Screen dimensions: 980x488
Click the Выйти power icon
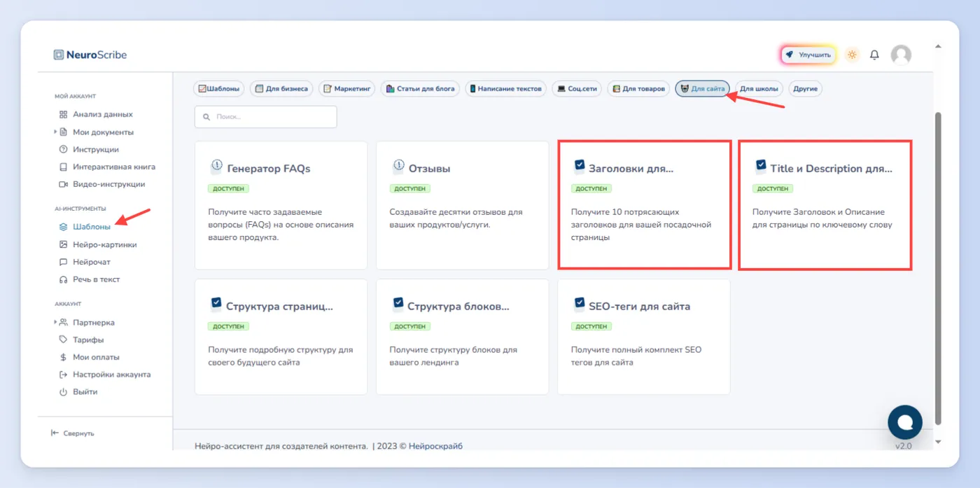click(63, 392)
